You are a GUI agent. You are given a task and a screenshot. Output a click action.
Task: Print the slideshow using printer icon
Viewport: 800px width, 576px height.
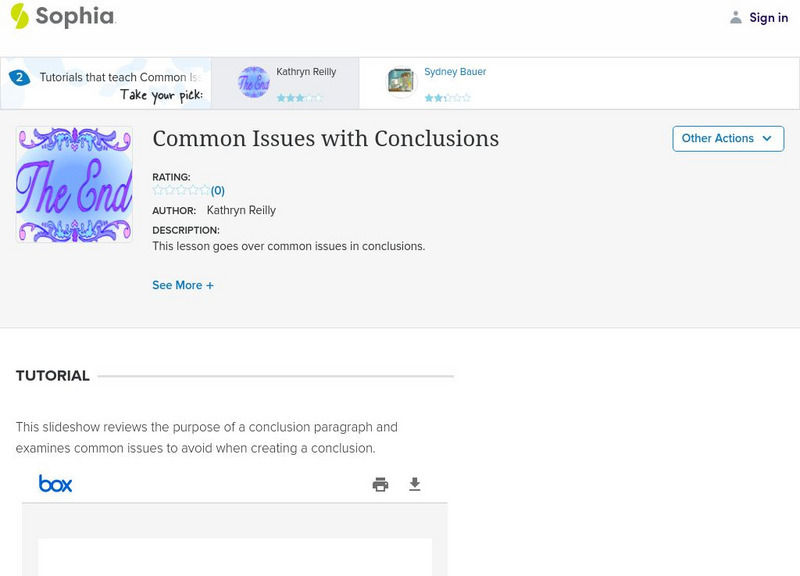pos(380,484)
